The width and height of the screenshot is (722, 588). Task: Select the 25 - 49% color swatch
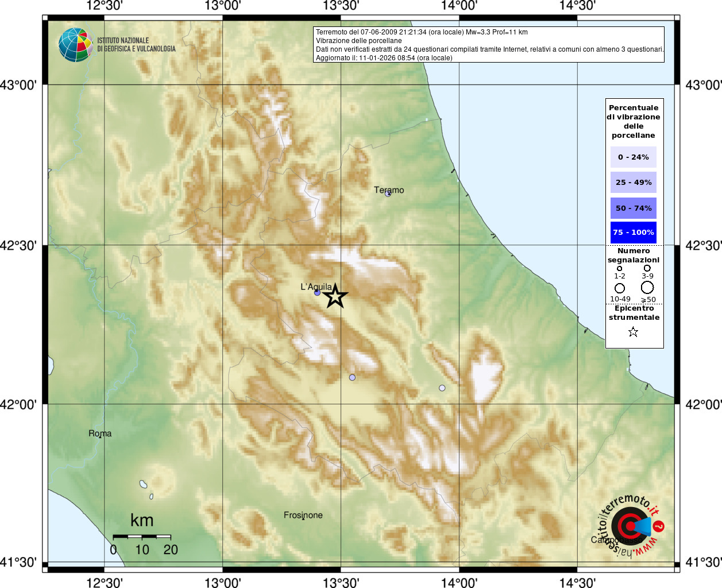point(634,182)
